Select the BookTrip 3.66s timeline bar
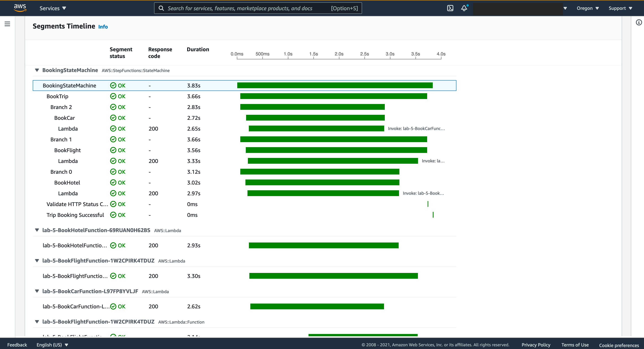644x349 pixels. click(x=334, y=96)
